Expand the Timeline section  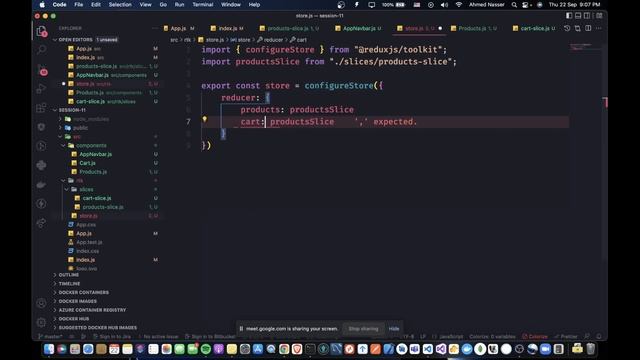click(x=69, y=284)
